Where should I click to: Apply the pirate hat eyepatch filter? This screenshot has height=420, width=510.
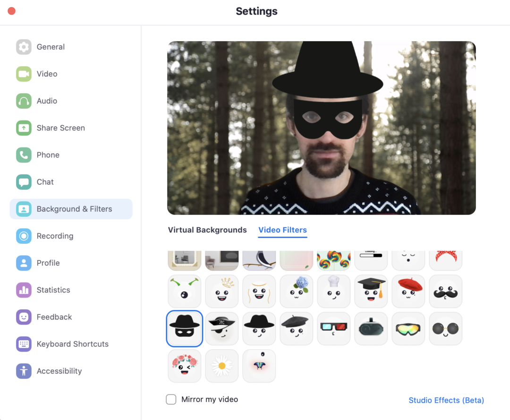[221, 328]
